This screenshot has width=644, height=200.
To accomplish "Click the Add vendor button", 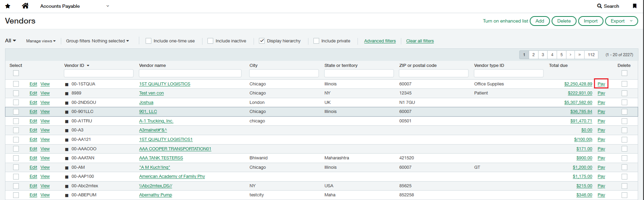I will click(x=539, y=21).
